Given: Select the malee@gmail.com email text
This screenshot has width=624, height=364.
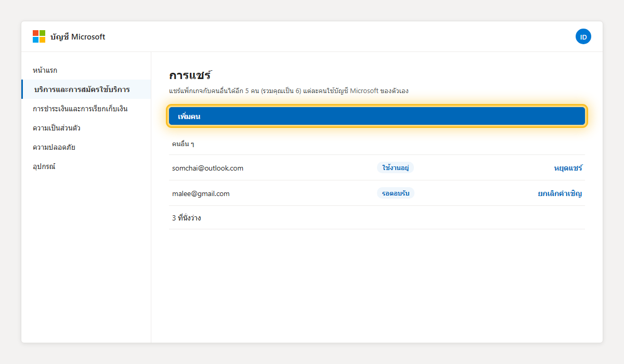Looking at the screenshot, I should [x=201, y=193].
